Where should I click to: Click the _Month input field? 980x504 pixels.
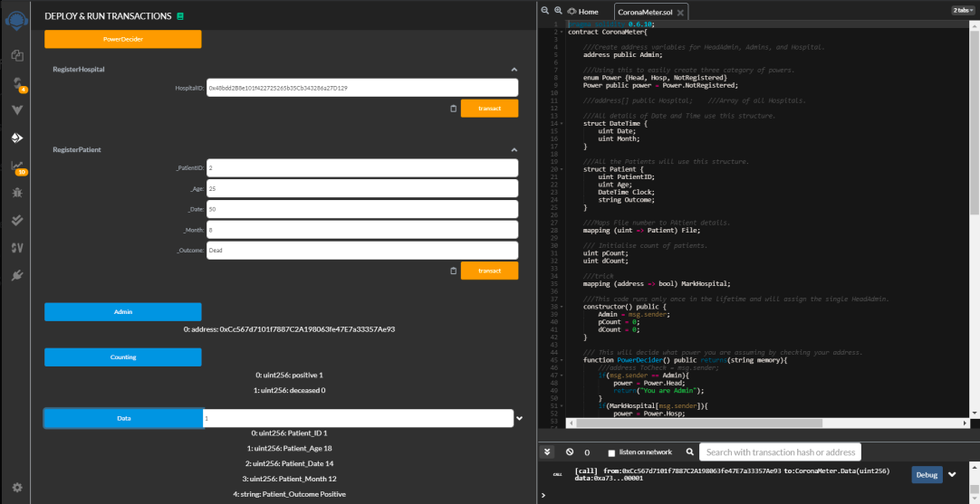pyautogui.click(x=362, y=230)
